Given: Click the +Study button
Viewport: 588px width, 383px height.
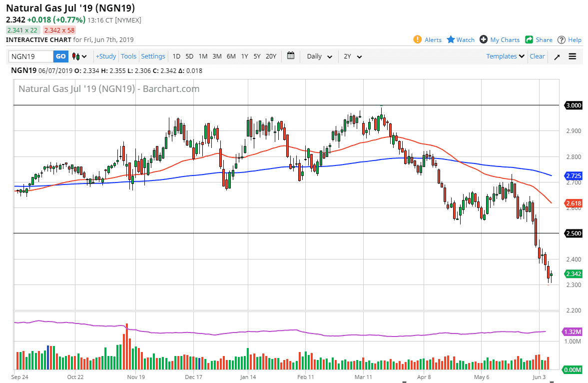Looking at the screenshot, I should 106,56.
